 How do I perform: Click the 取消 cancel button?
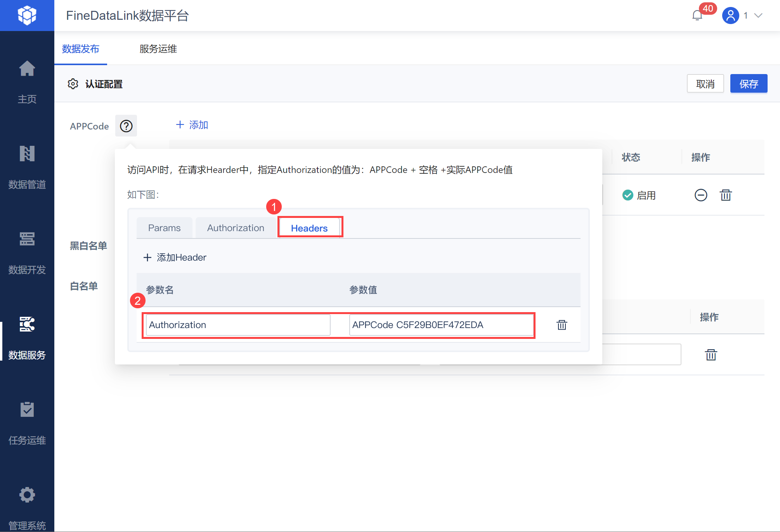click(x=705, y=84)
